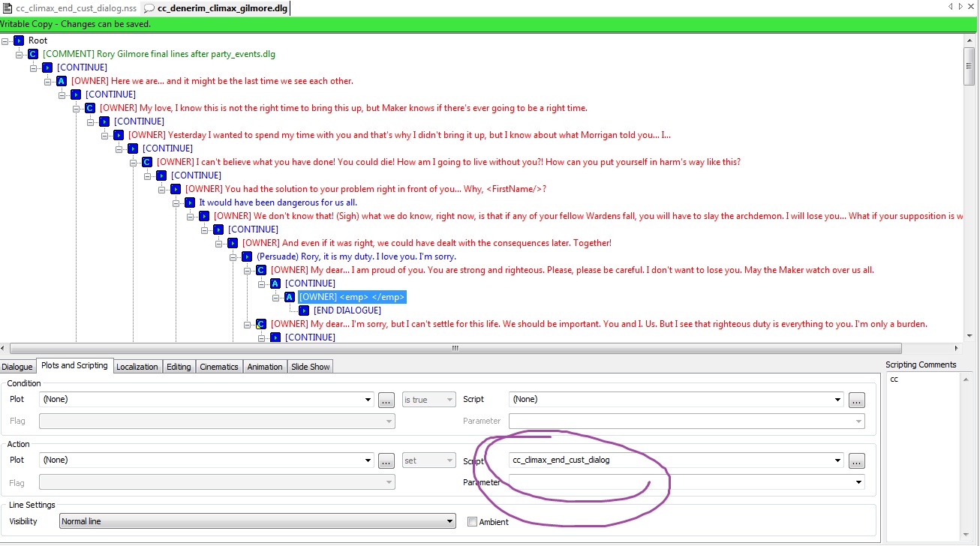Click the icon beside 'It would have been dangerous'
Image resolution: width=980 pixels, height=546 pixels.
190,202
